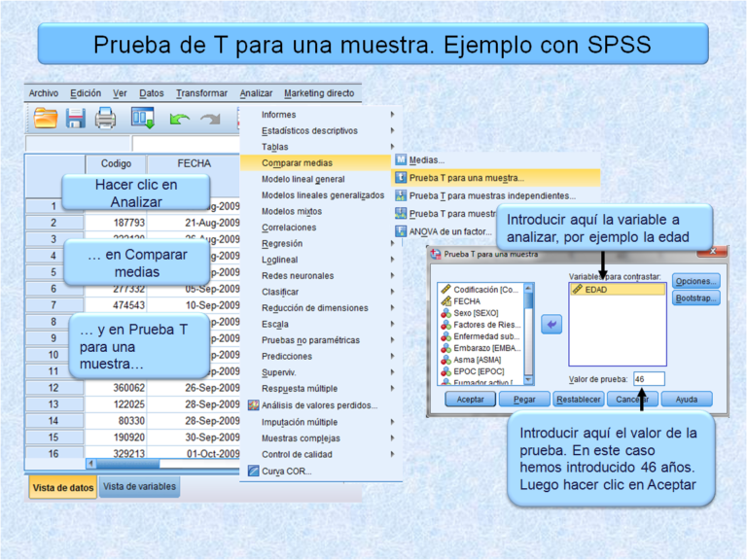This screenshot has height=560, width=747.
Task: Select the Codificación variable ruler icon
Action: [445, 289]
